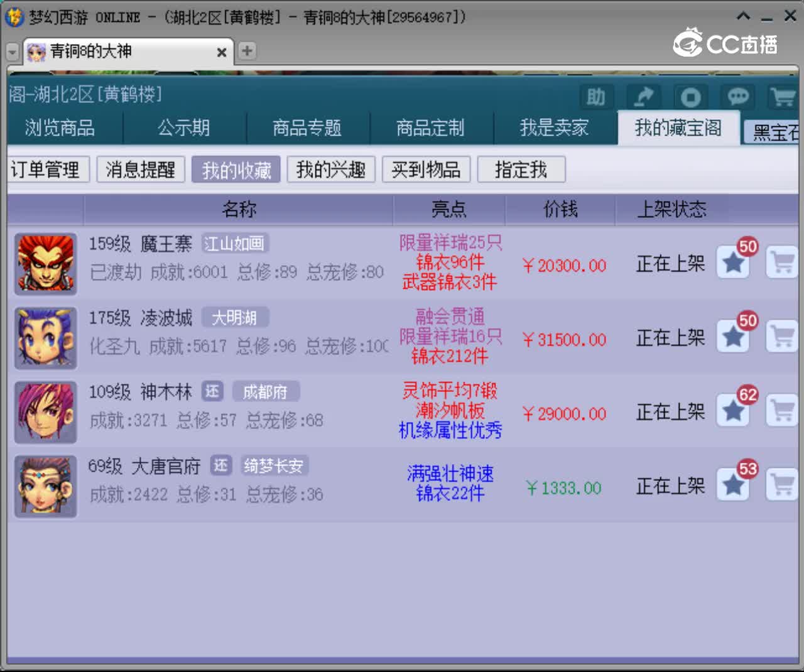
Task: Click the 我的收藏 button
Action: (236, 170)
